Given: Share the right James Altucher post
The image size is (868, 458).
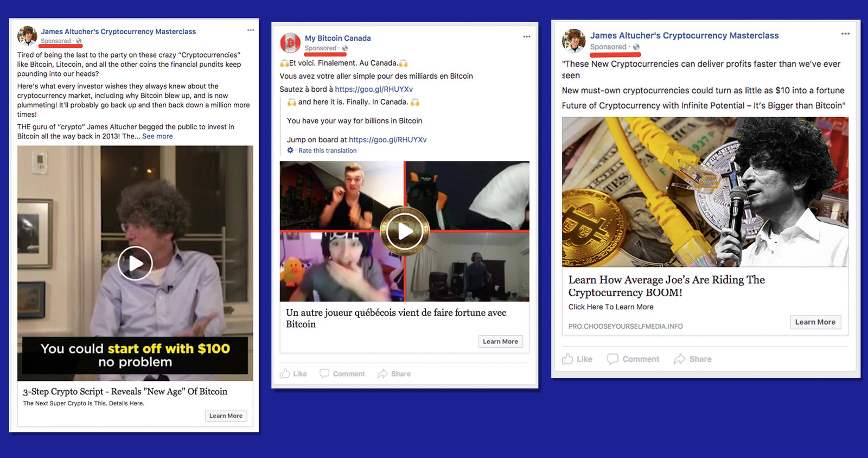Looking at the screenshot, I should (x=693, y=359).
